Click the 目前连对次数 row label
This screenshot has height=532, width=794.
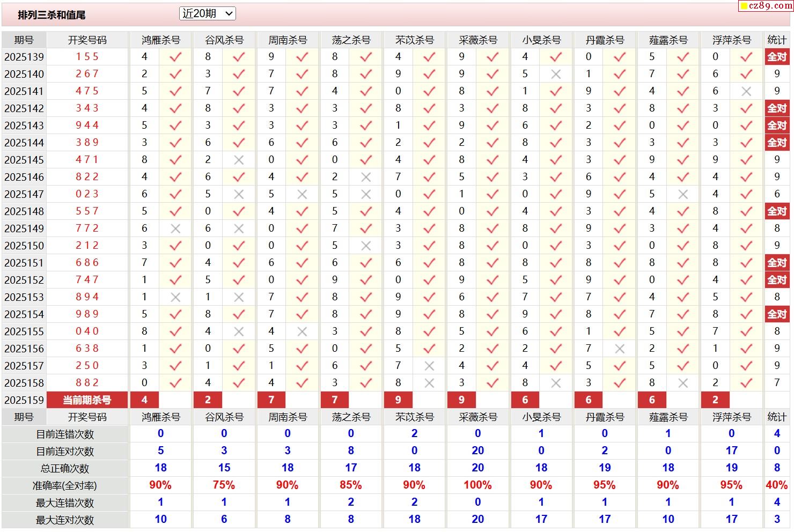tap(65, 452)
